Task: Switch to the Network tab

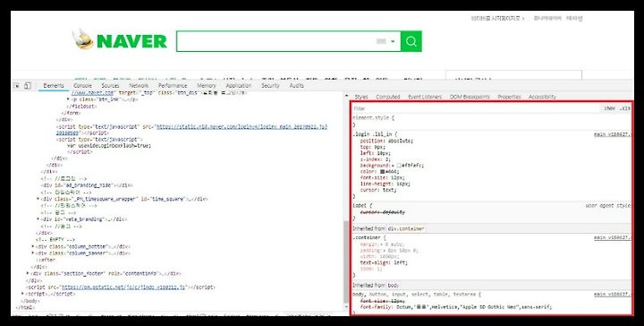Action: [139, 85]
